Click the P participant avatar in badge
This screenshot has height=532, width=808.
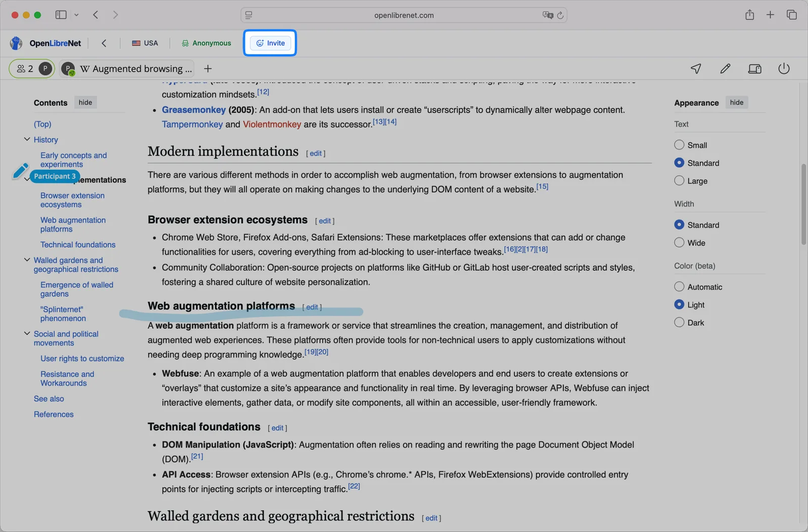(x=45, y=69)
